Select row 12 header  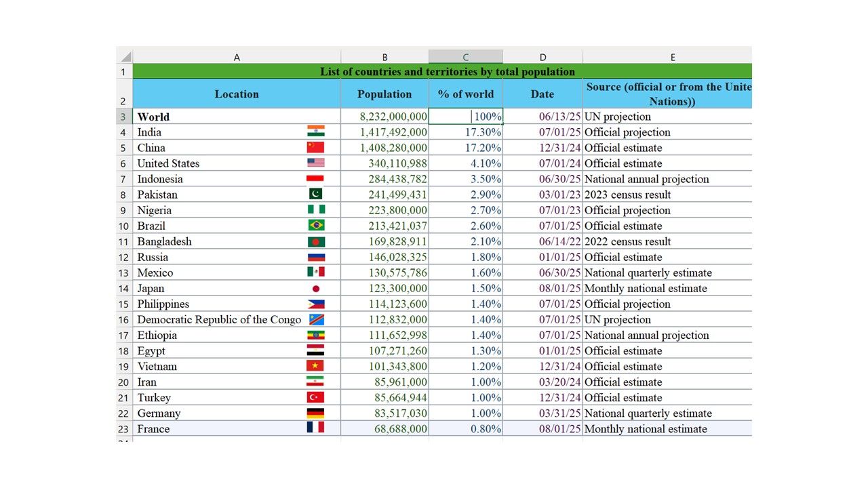coord(124,257)
